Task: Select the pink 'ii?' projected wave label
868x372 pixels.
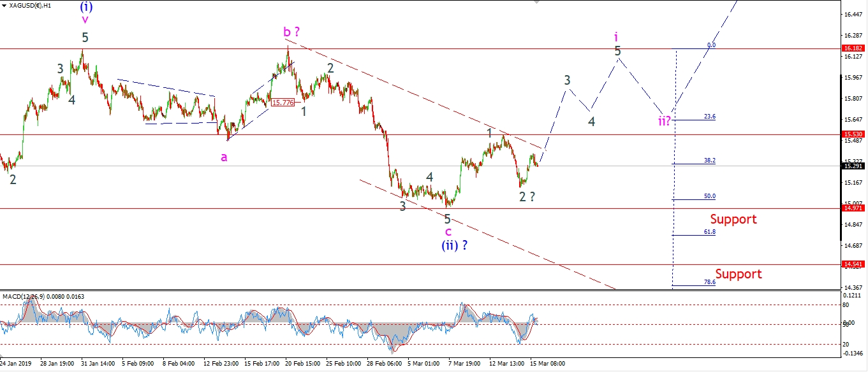Action: pos(665,121)
